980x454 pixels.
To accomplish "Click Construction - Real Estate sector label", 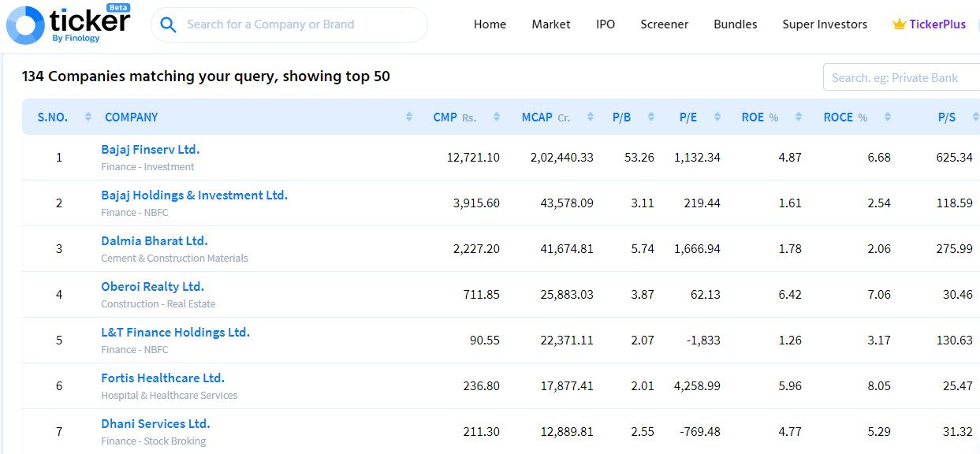I will tap(158, 303).
